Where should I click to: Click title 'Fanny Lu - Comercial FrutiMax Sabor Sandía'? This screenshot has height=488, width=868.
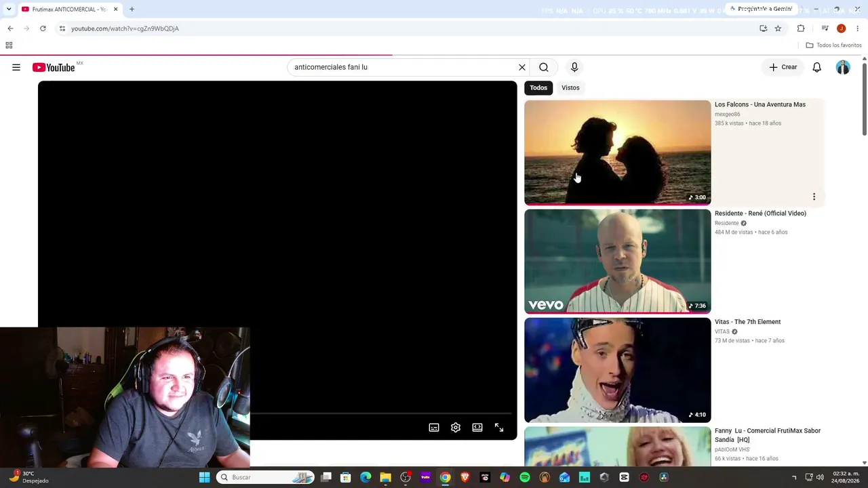click(768, 435)
